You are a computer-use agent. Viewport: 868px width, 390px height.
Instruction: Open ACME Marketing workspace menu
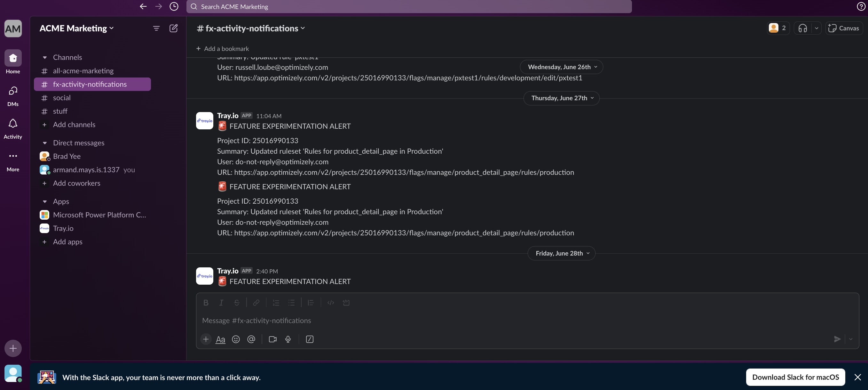76,28
